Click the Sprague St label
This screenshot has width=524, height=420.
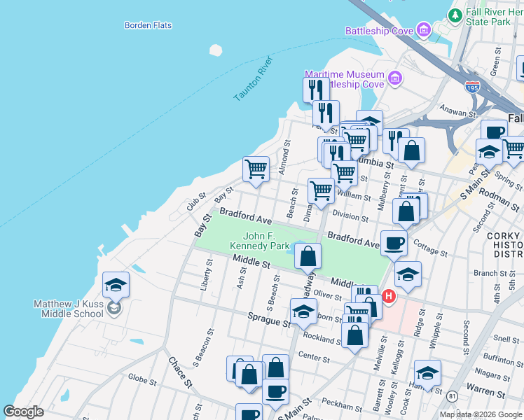[x=269, y=320]
